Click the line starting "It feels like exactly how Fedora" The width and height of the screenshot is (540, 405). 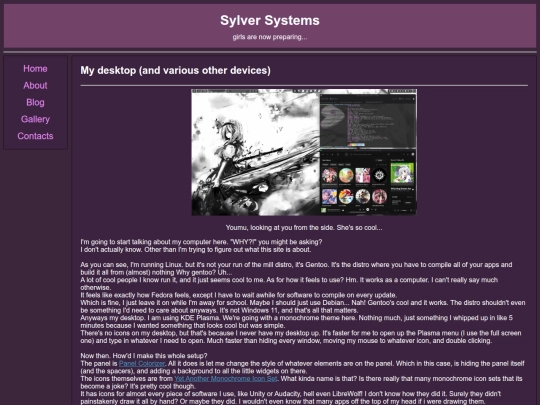click(x=238, y=295)
